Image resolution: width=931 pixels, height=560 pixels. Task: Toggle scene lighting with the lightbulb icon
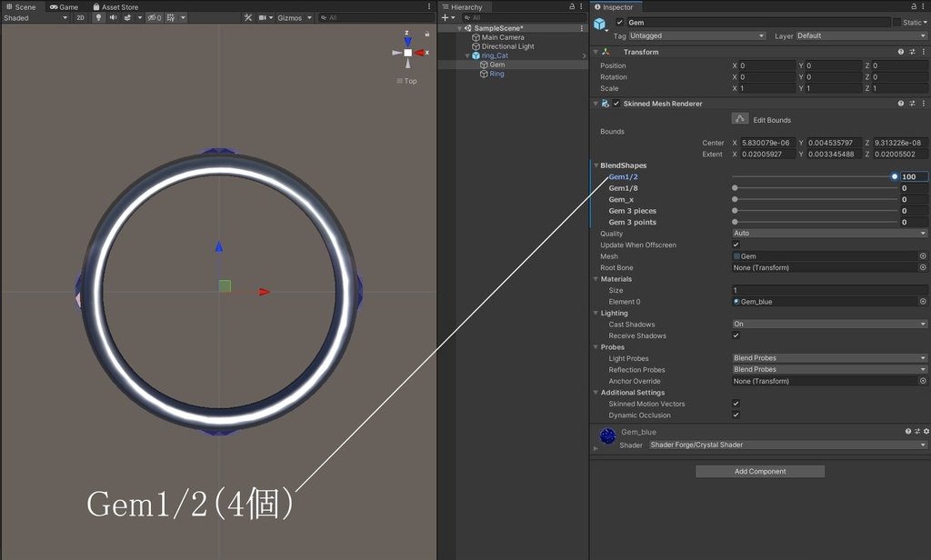pos(98,17)
